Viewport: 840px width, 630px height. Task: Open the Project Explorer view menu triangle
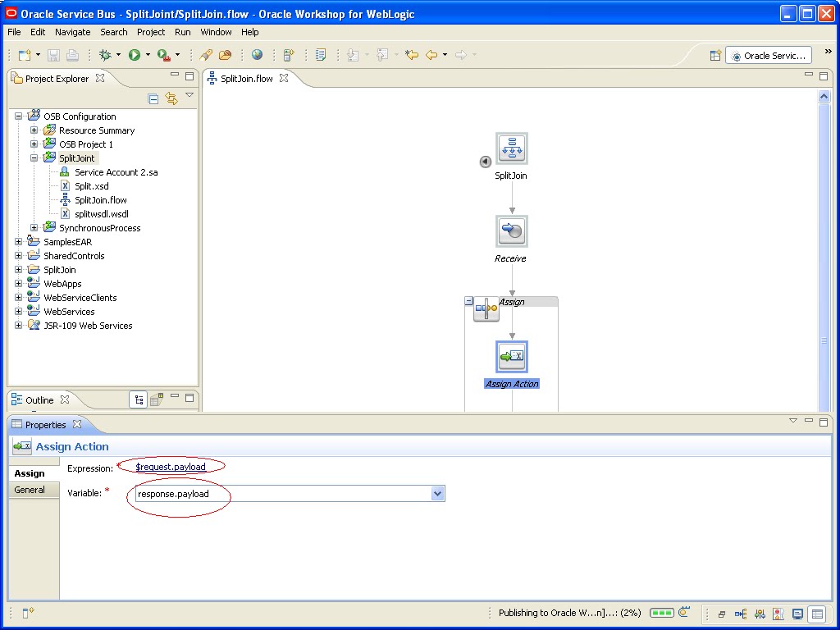coord(189,95)
